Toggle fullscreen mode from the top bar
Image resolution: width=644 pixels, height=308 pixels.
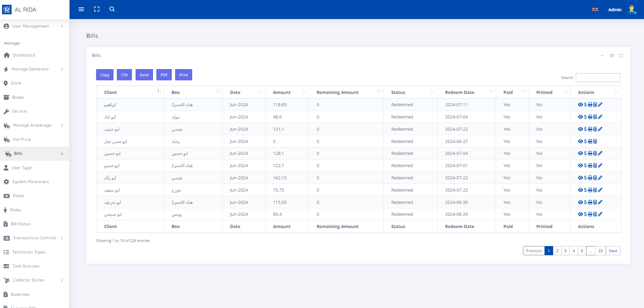[97, 9]
